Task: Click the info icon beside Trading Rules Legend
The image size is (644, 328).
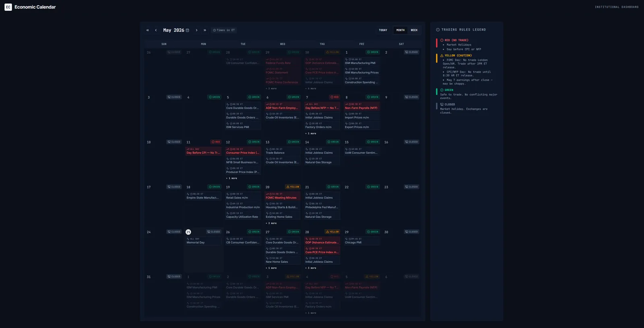Action: coord(438,30)
